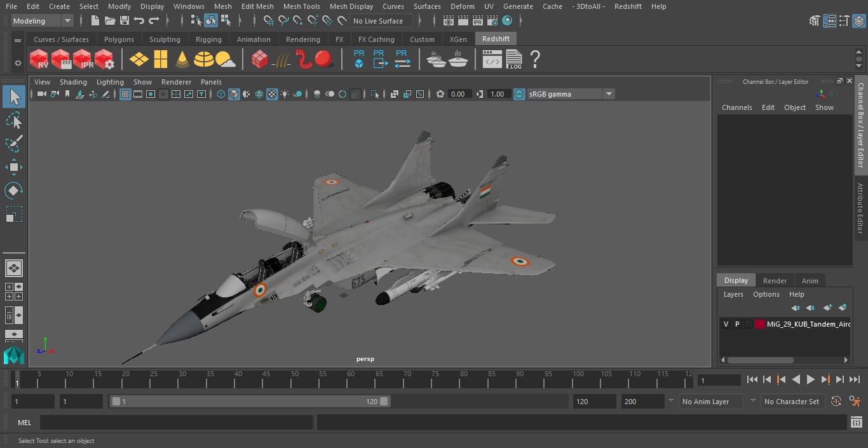This screenshot has width=868, height=448.
Task: Toggle wireframe cube shading in viewport
Action: click(221, 94)
